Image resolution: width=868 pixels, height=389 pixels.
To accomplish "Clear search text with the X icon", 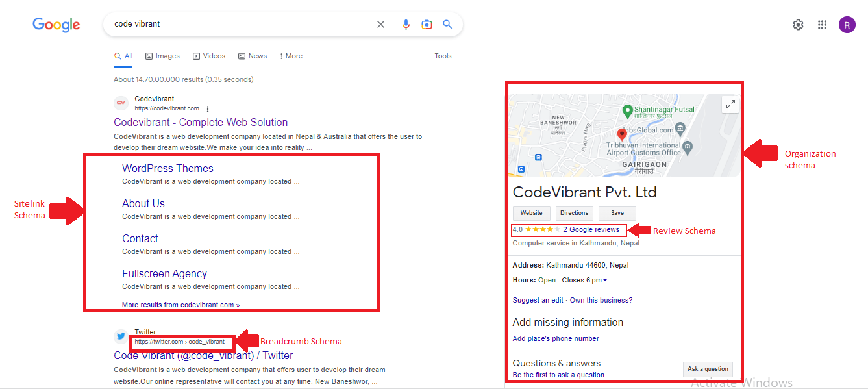I will tap(380, 25).
